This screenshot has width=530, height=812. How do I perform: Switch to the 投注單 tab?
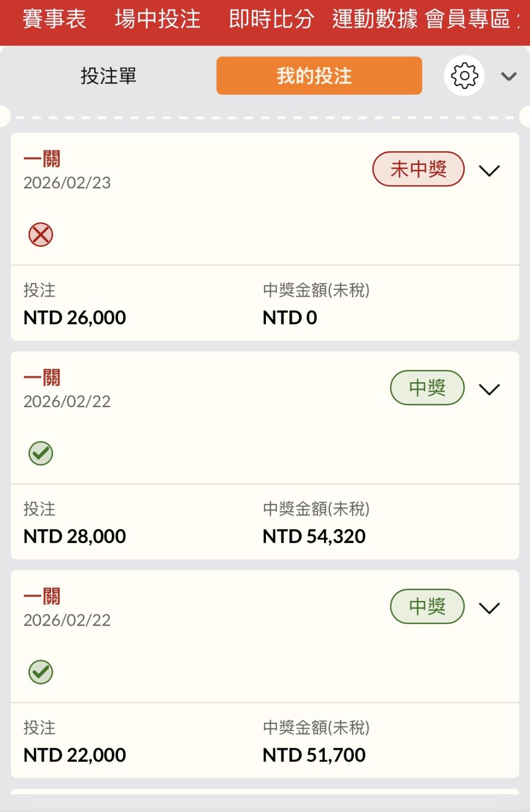pyautogui.click(x=108, y=76)
